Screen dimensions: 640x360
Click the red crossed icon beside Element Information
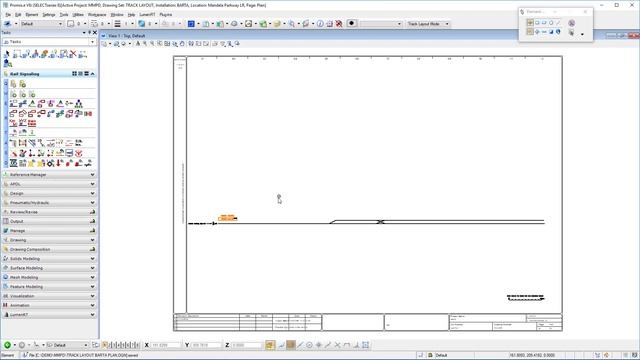point(339,24)
